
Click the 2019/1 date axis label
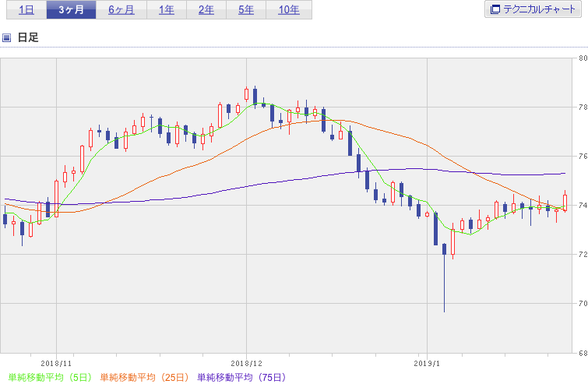(427, 364)
